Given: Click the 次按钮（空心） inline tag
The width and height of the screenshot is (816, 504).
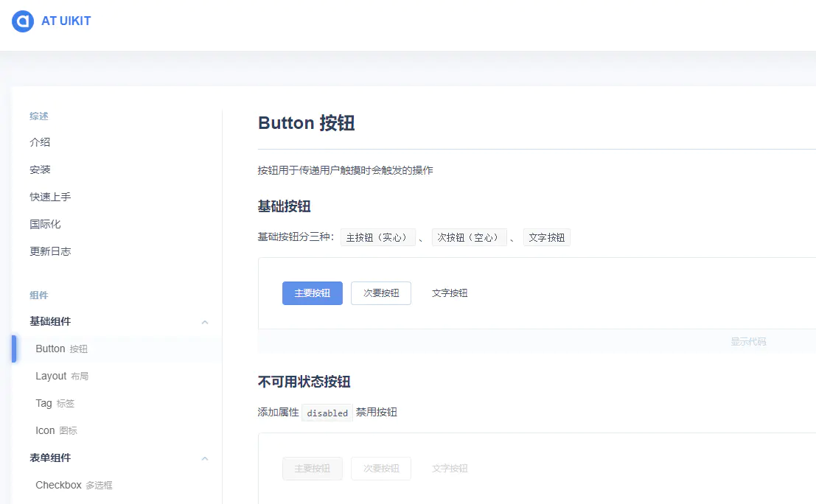Looking at the screenshot, I should tap(470, 237).
